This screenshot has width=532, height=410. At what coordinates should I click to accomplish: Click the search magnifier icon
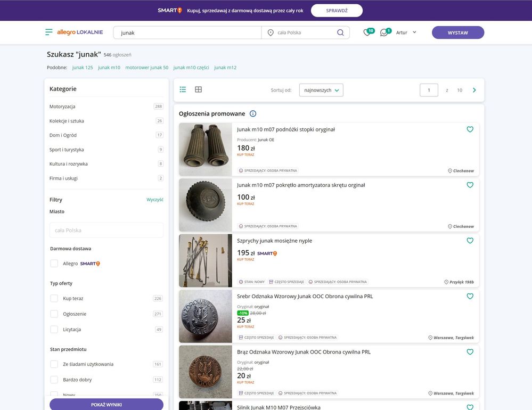pyautogui.click(x=340, y=32)
